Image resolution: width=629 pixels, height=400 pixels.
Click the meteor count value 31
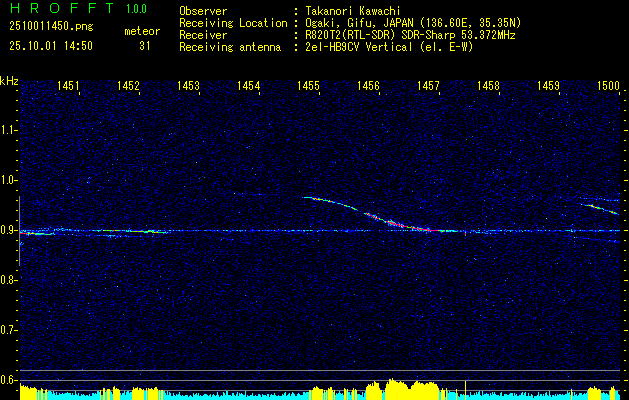tap(144, 45)
